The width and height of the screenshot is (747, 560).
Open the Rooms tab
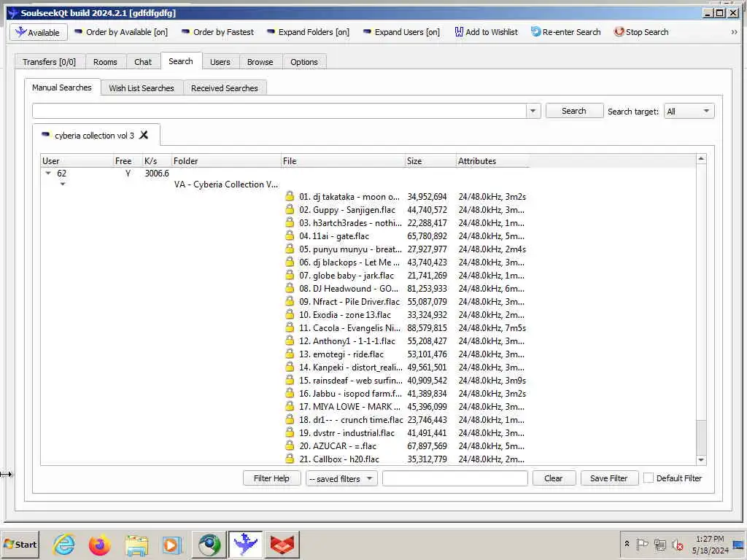(105, 62)
